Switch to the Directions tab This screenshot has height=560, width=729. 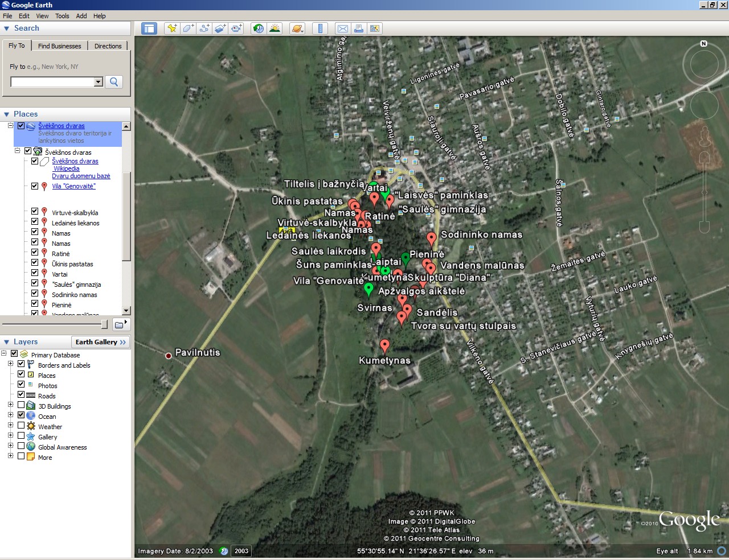108,46
